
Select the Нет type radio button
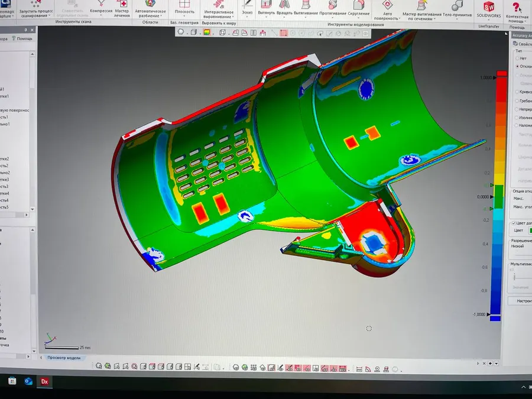click(518, 59)
